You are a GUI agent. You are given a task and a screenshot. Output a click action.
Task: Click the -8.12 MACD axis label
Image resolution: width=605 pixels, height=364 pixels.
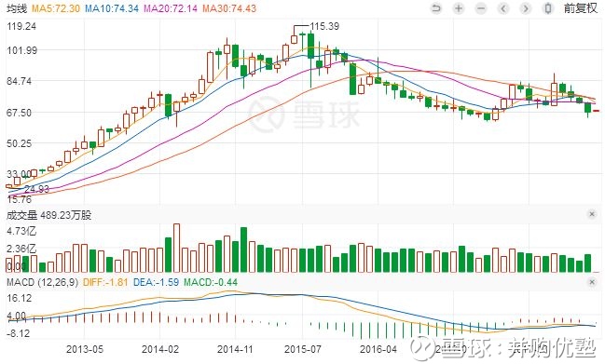[18, 332]
